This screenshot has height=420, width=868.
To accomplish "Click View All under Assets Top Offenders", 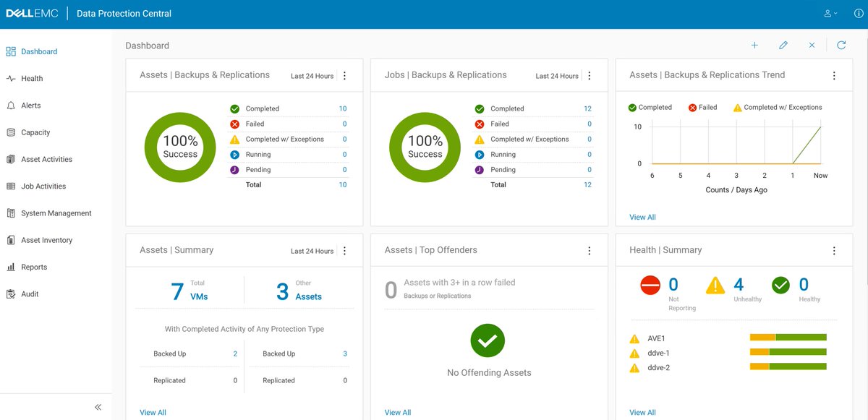I will pos(397,412).
